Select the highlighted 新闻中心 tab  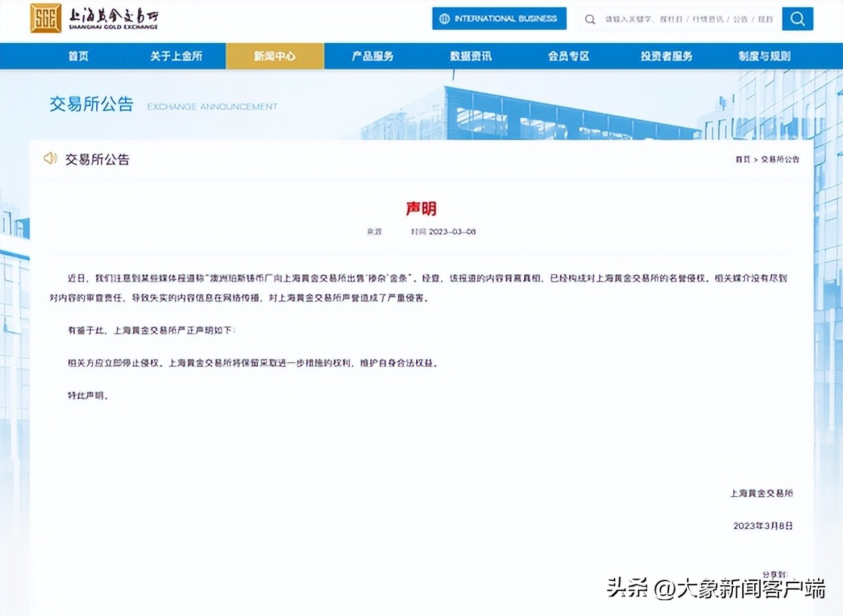point(275,56)
